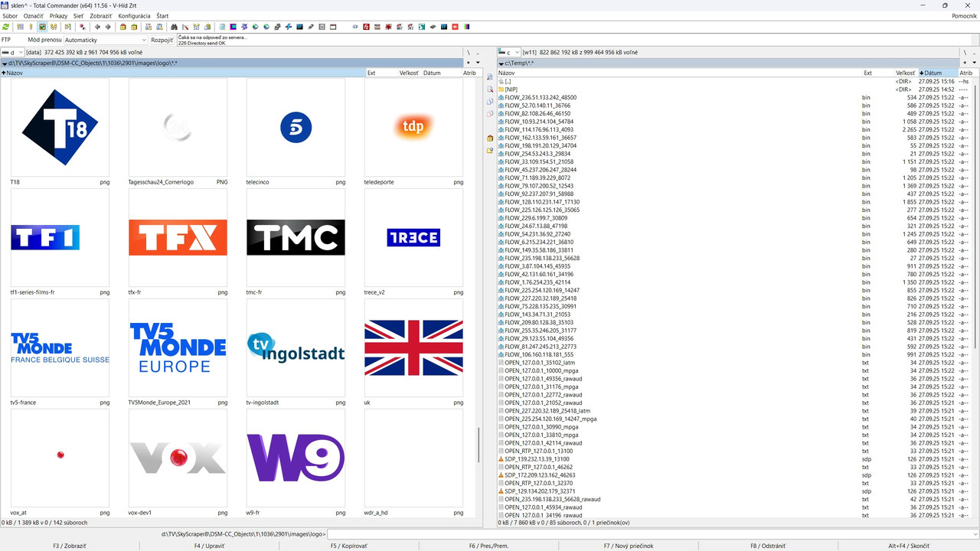The image size is (980, 551).
Task: Sort the left panel by Názov column
Action: (x=184, y=73)
